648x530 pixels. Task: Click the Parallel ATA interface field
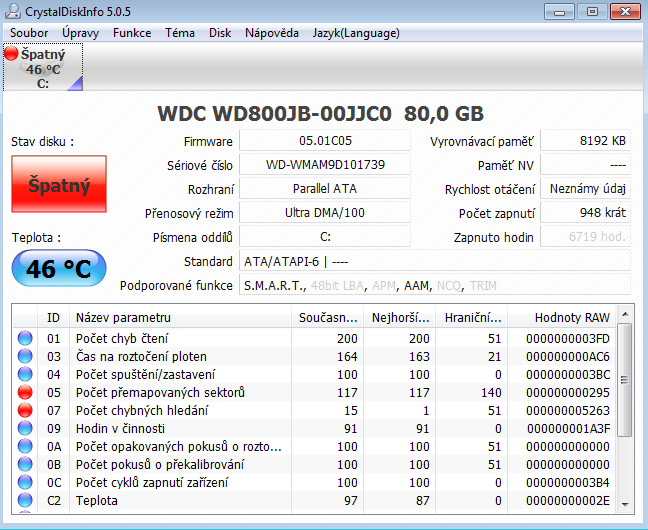(325, 189)
